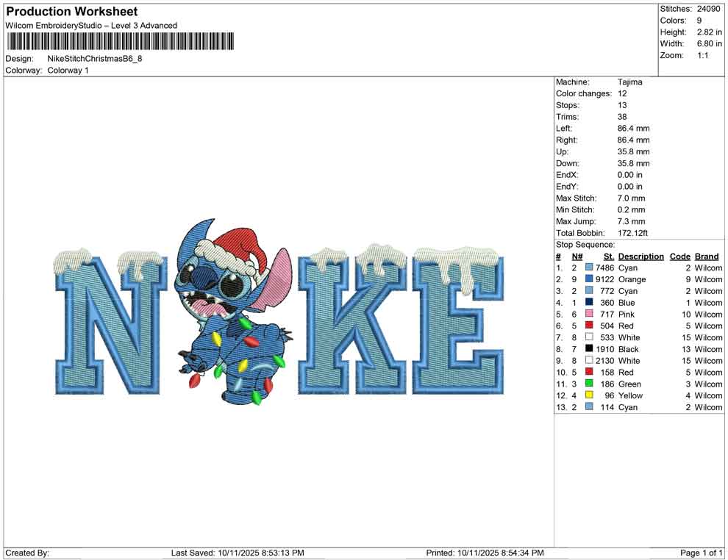
Task: Click the yellow swatch for 96 Yellow
Action: [x=589, y=395]
